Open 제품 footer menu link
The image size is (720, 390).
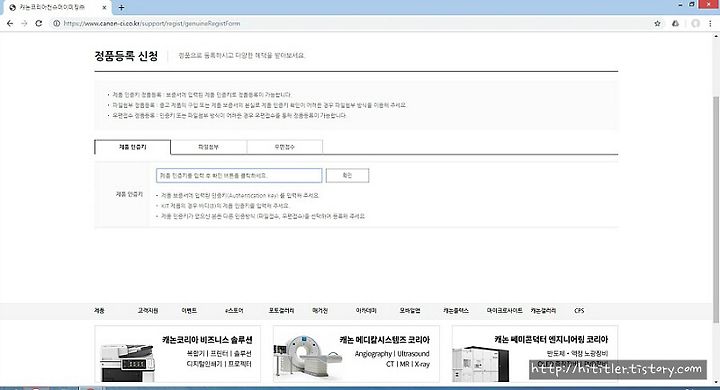click(99, 311)
